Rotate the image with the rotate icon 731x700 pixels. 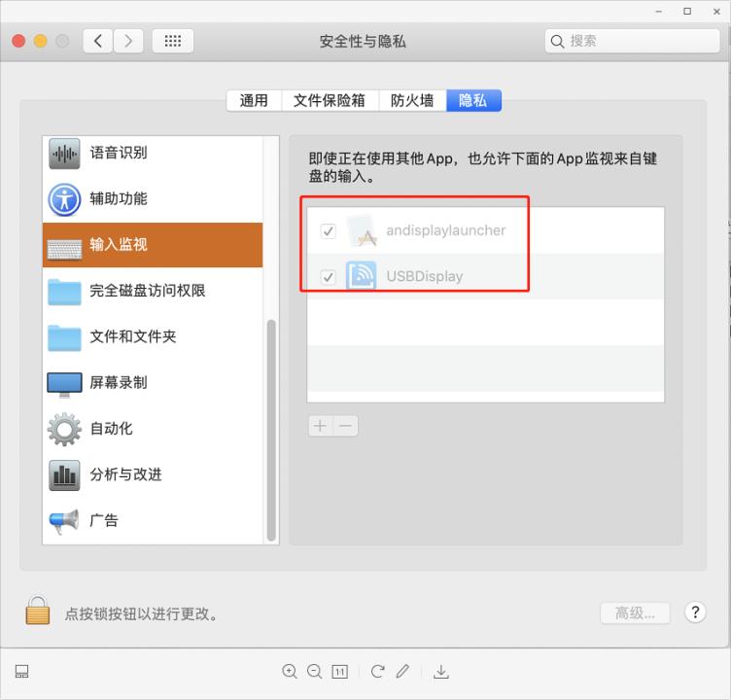pyautogui.click(x=377, y=671)
